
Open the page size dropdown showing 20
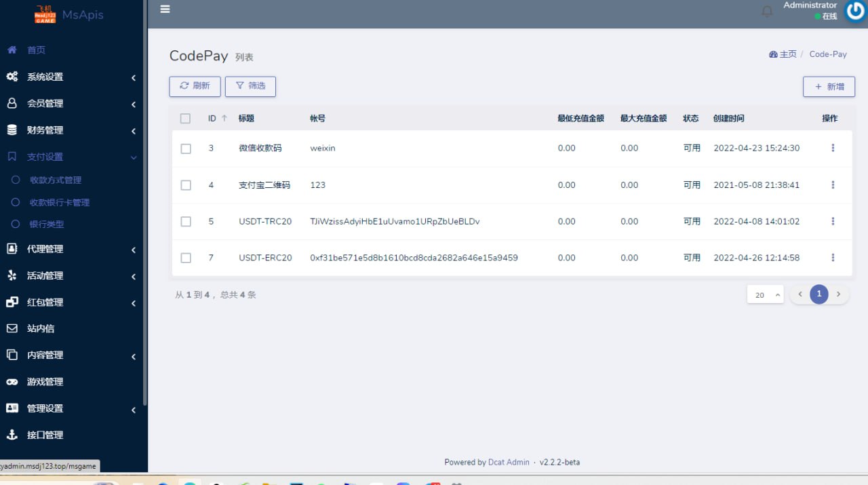point(765,294)
